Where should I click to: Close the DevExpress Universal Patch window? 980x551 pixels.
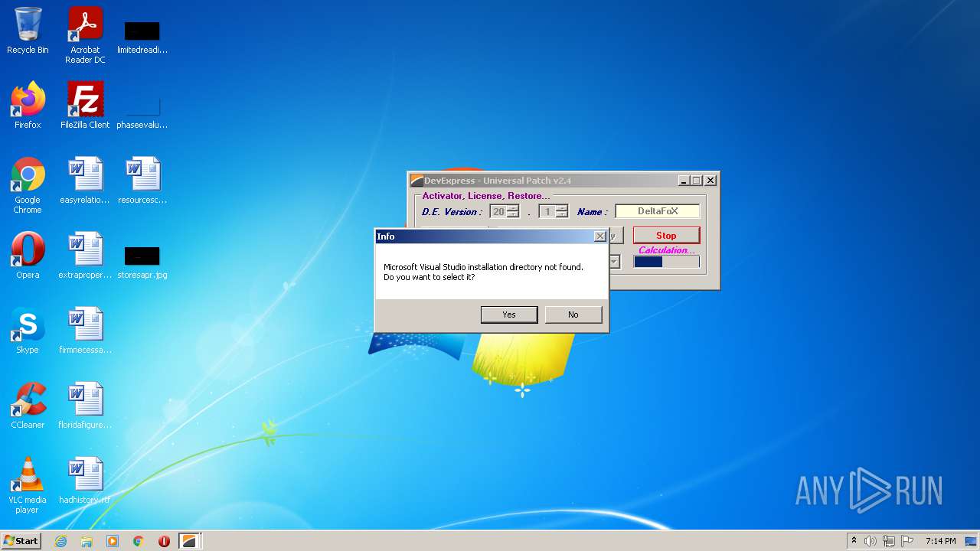[710, 181]
